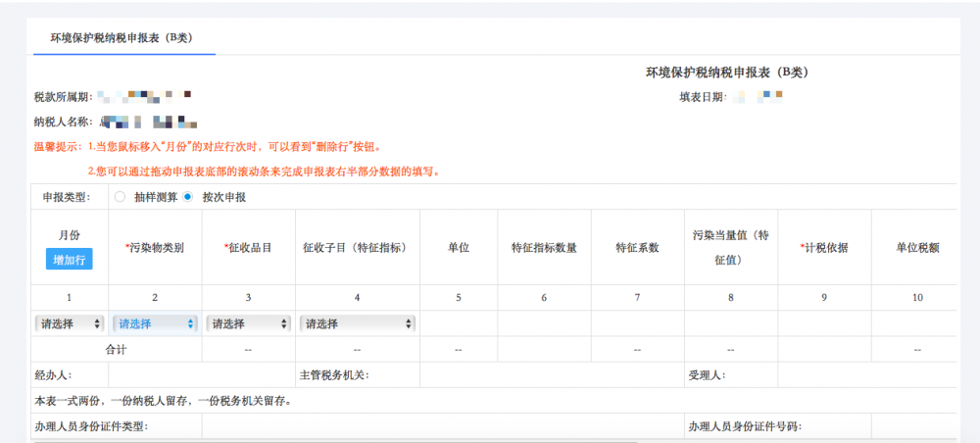Click the 经办人 input field
Screen dimensions: 980x443
[202, 374]
